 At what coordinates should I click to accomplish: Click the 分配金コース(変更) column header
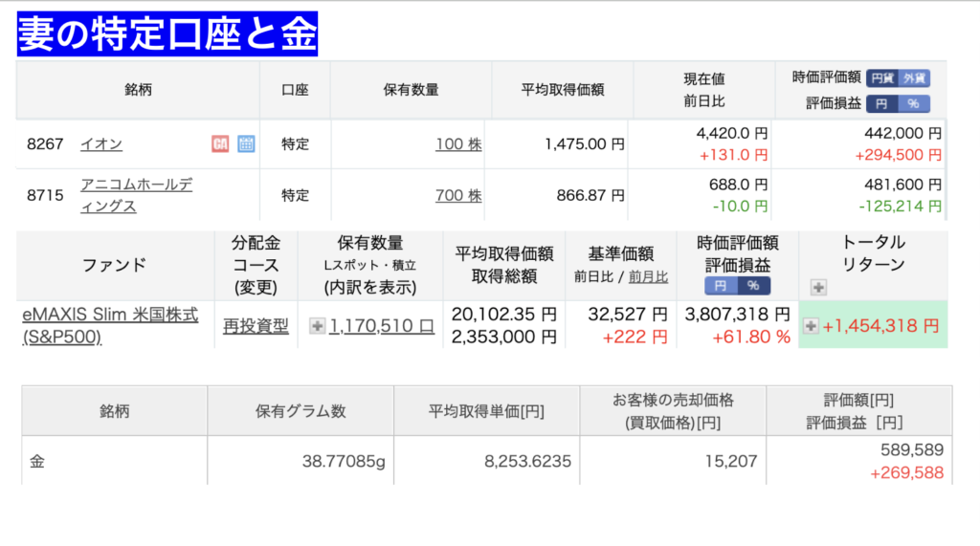(x=256, y=265)
